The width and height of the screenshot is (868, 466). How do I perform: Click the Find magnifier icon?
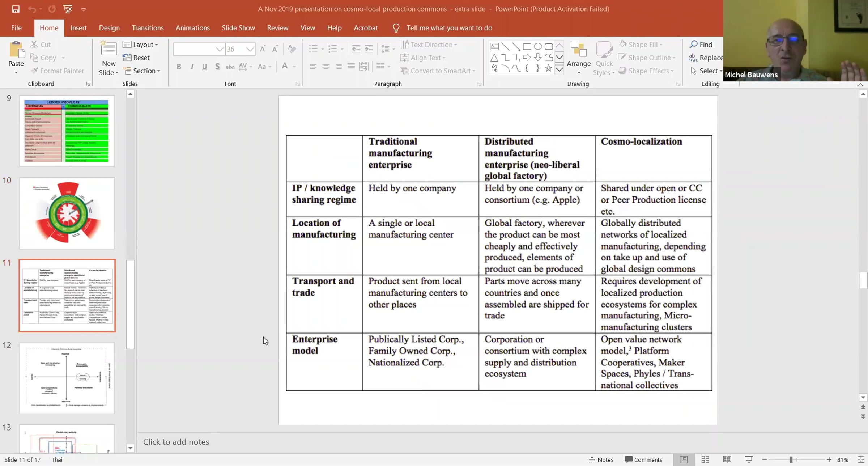[693, 45]
